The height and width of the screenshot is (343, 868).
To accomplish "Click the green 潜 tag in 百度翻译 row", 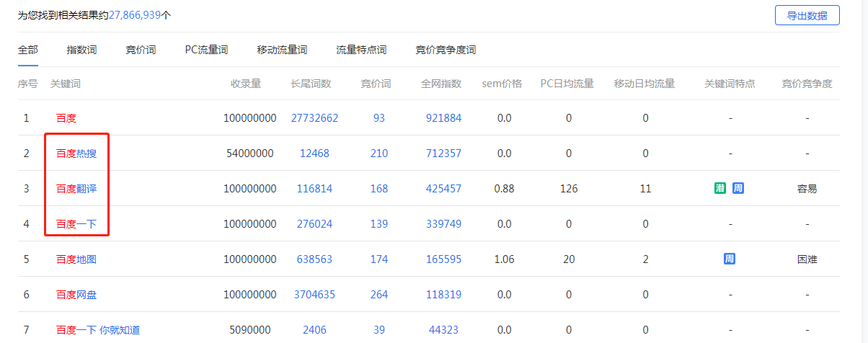I will pyautogui.click(x=719, y=188).
